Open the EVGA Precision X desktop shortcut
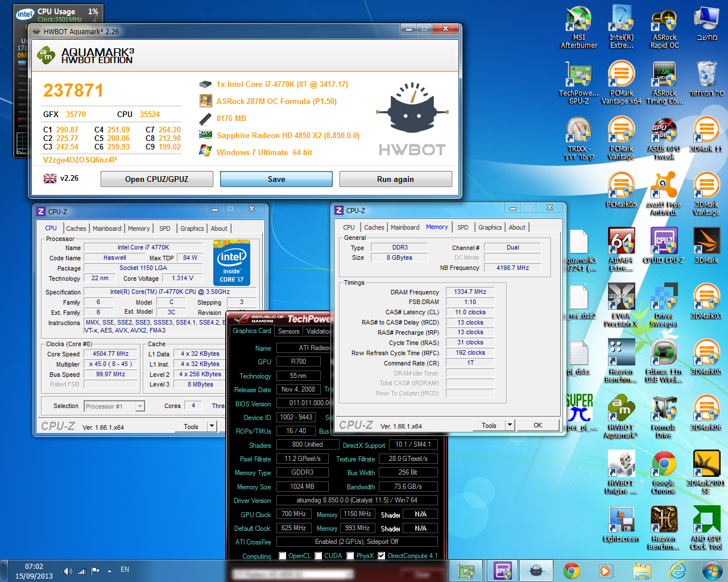 pyautogui.click(x=622, y=305)
